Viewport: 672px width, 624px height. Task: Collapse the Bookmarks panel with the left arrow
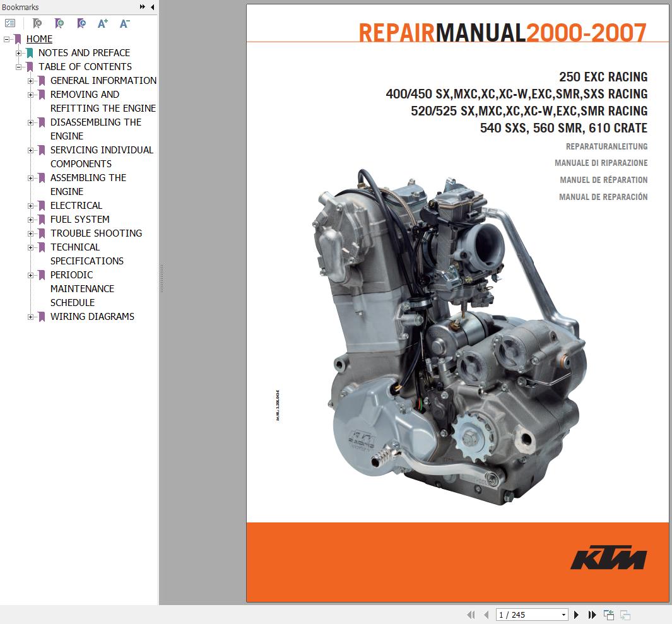click(151, 7)
